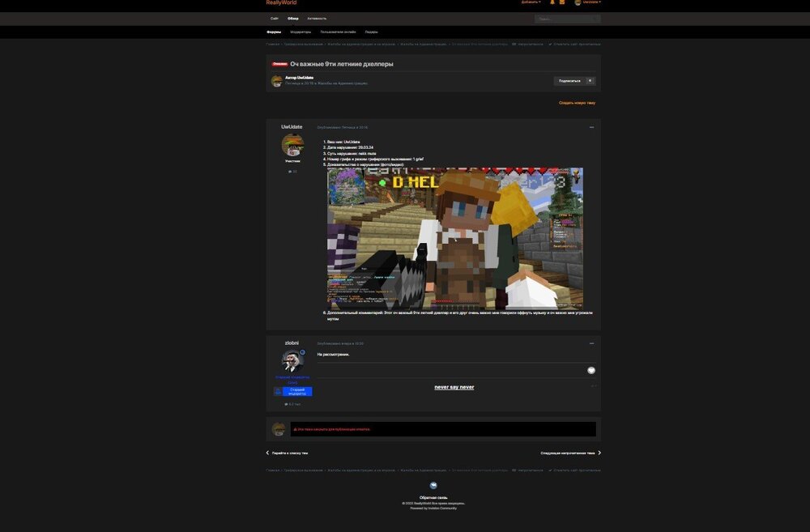Expand the user account menu in header
Viewport: 810px width, 532px height.
click(x=588, y=2)
